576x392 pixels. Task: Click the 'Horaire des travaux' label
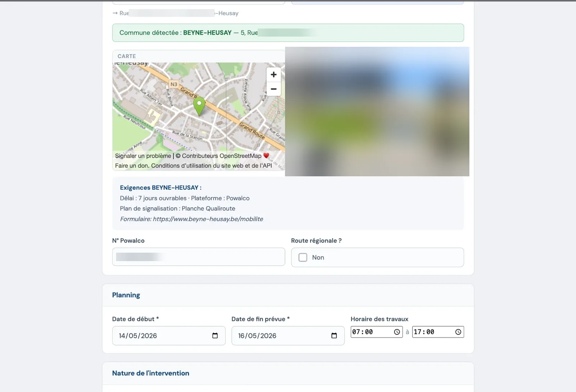[x=379, y=319]
